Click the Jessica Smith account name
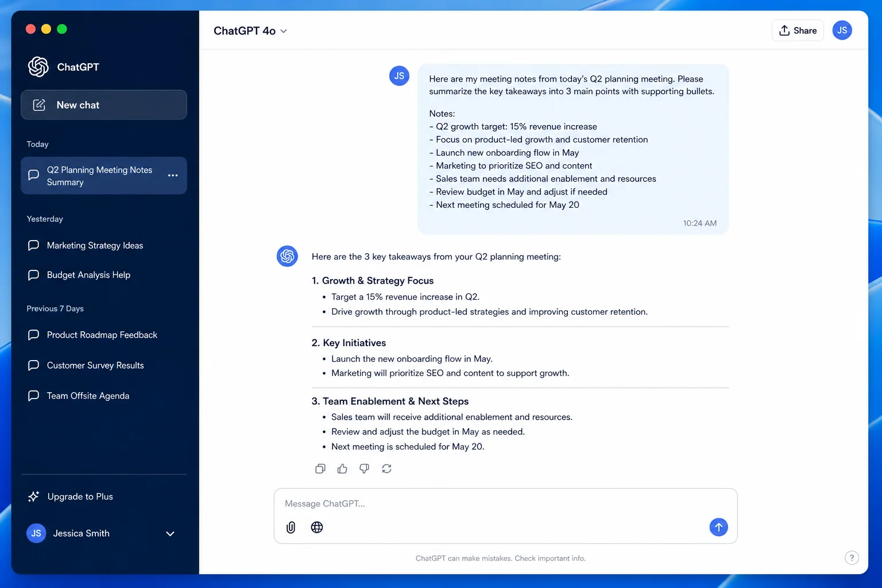The height and width of the screenshot is (588, 882). [81, 533]
